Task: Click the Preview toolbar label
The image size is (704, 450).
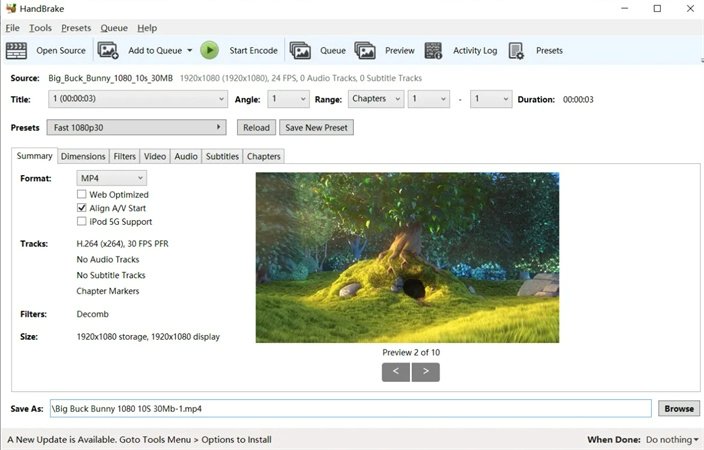Action: [x=400, y=51]
